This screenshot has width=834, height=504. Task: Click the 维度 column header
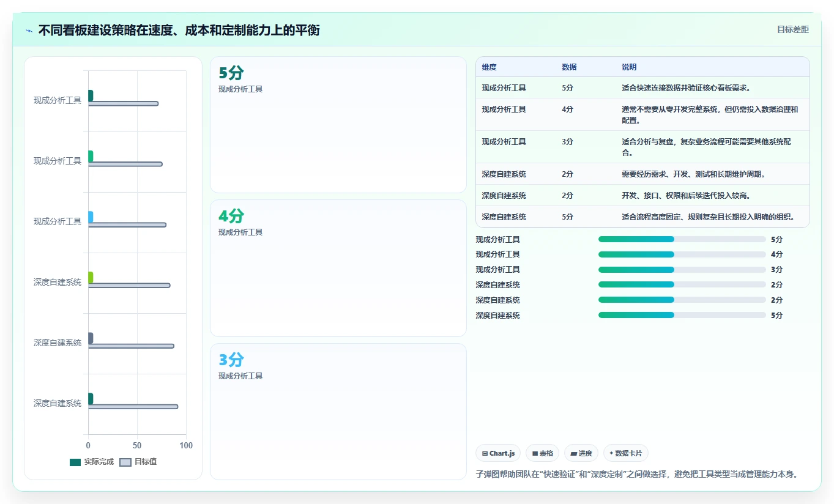[489, 67]
